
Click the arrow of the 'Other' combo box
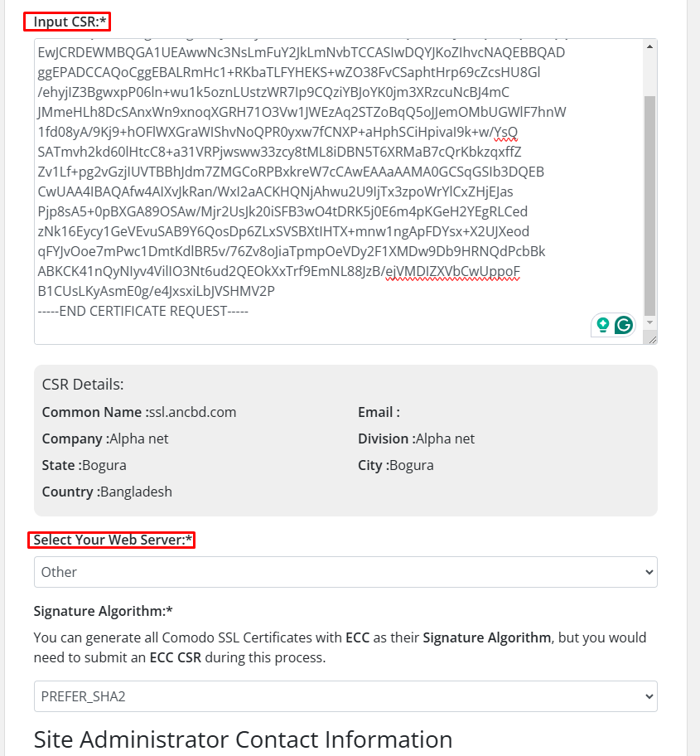click(649, 572)
